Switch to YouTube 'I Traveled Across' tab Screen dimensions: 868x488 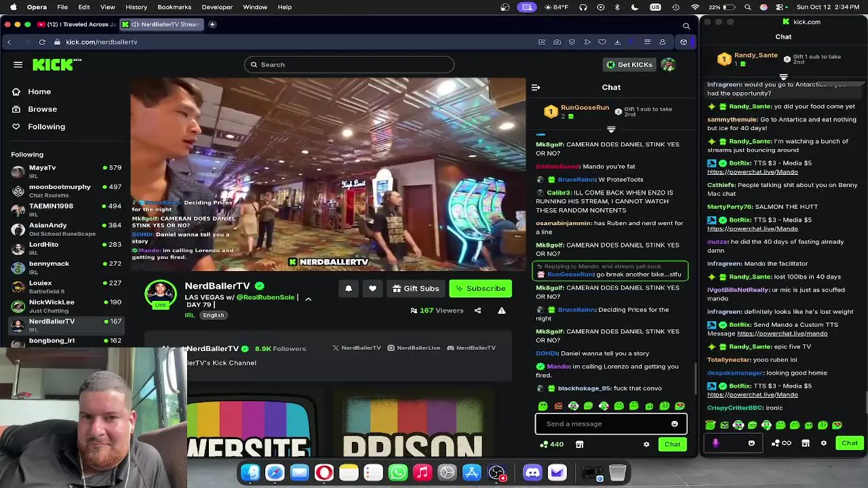[77, 24]
